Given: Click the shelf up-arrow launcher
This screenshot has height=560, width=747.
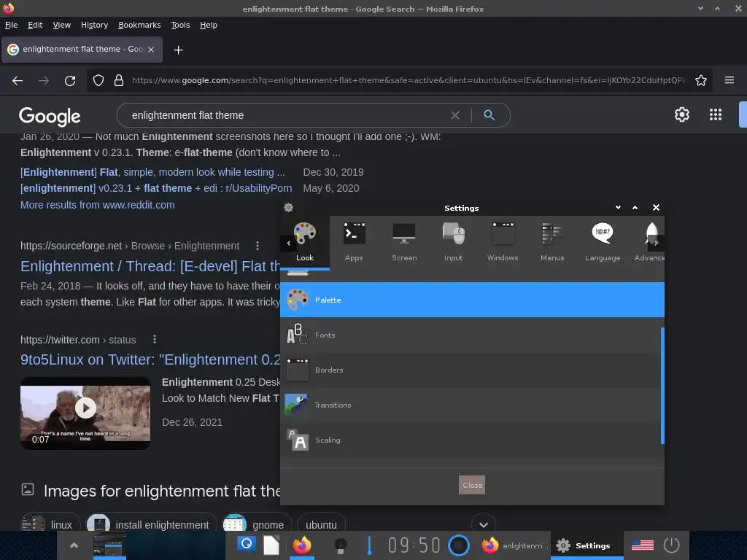Looking at the screenshot, I should point(74,545).
